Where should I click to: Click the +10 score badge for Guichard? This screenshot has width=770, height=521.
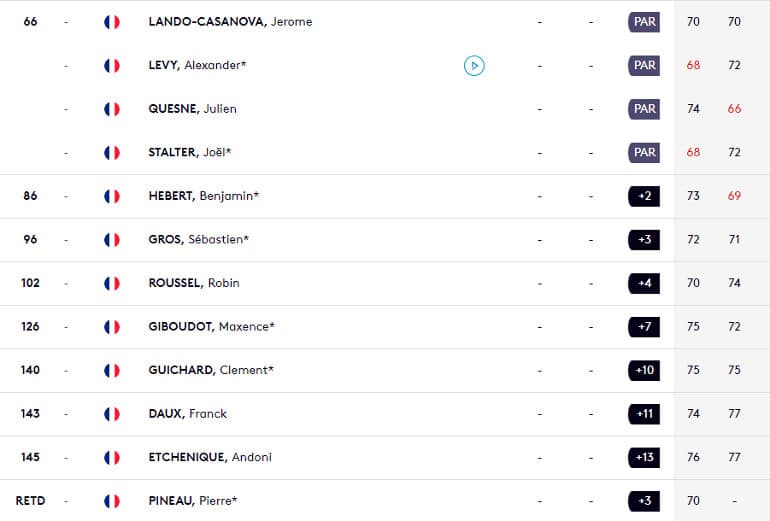coord(644,370)
